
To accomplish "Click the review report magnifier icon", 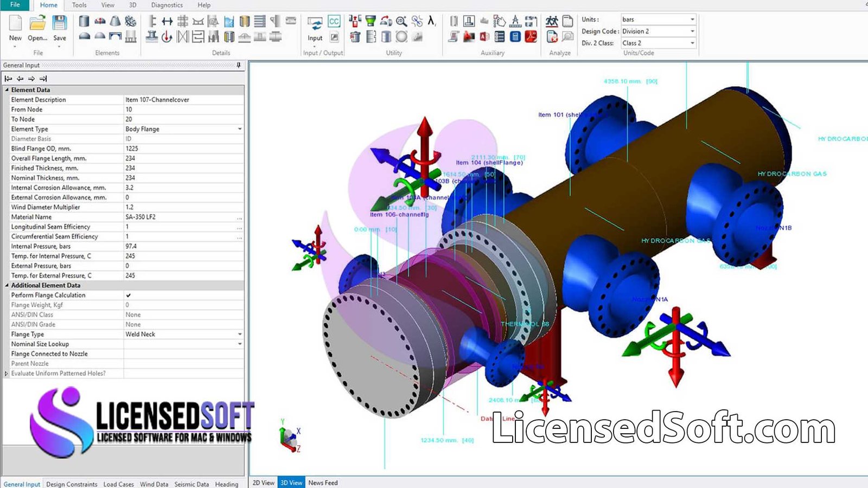I will coord(567,37).
